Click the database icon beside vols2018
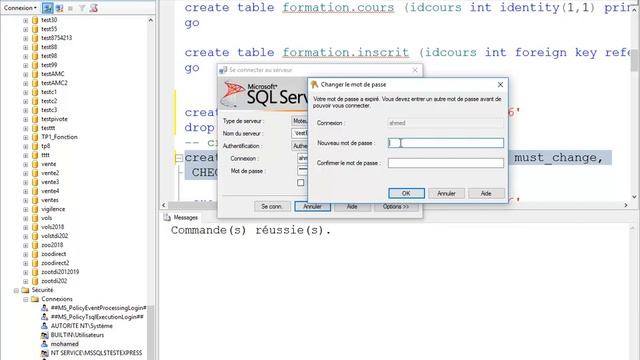Viewport: 640px width, 360px height. [35, 227]
